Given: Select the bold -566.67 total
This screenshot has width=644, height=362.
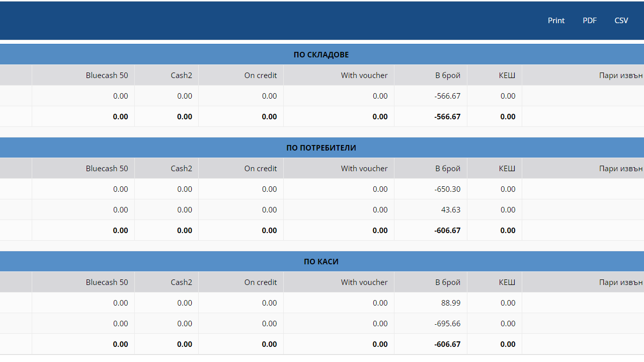Looking at the screenshot, I should pyautogui.click(x=447, y=117).
